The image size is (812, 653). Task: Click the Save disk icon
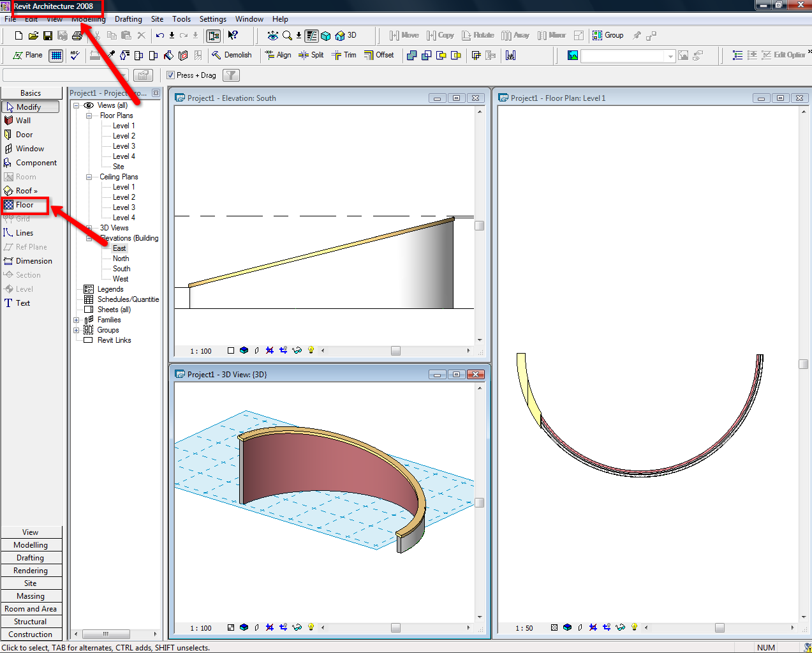(48, 36)
